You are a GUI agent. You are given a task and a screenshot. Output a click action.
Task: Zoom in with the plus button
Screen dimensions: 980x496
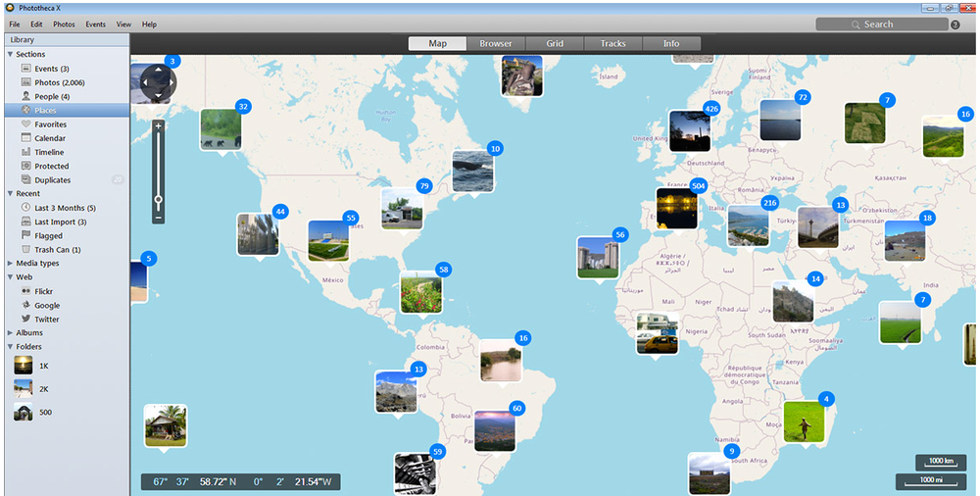[158, 126]
